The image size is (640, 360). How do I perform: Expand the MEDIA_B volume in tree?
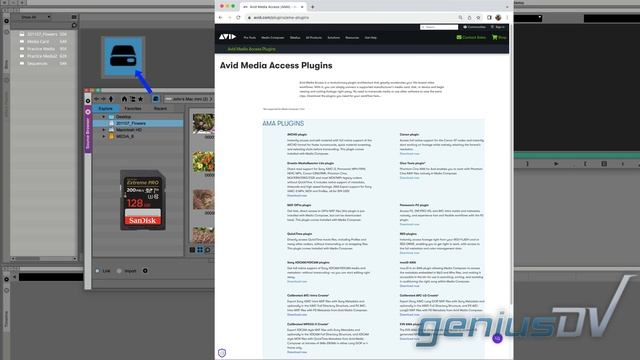[104, 136]
